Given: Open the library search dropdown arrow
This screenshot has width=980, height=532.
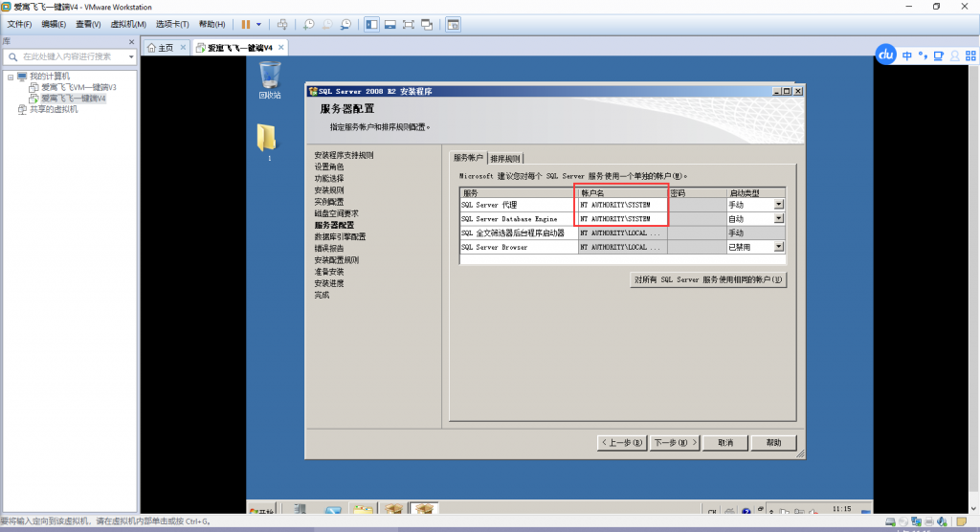Looking at the screenshot, I should click(131, 56).
